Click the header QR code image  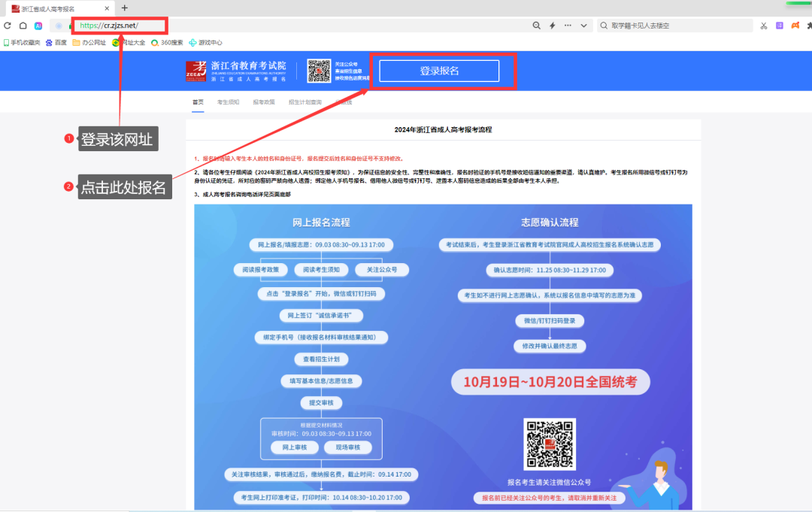tap(319, 71)
